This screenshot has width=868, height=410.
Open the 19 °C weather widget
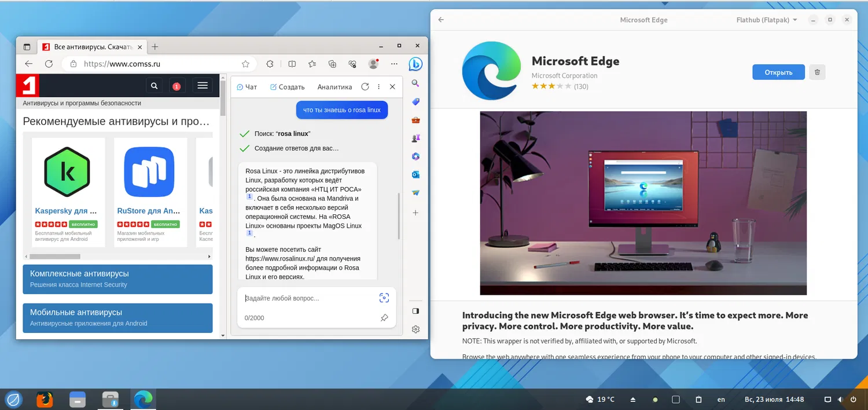click(600, 400)
